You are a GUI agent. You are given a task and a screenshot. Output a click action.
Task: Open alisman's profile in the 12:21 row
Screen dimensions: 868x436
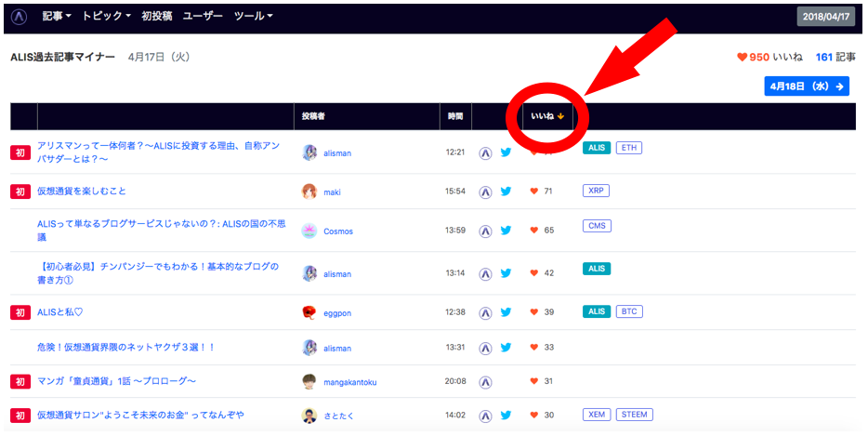point(337,152)
